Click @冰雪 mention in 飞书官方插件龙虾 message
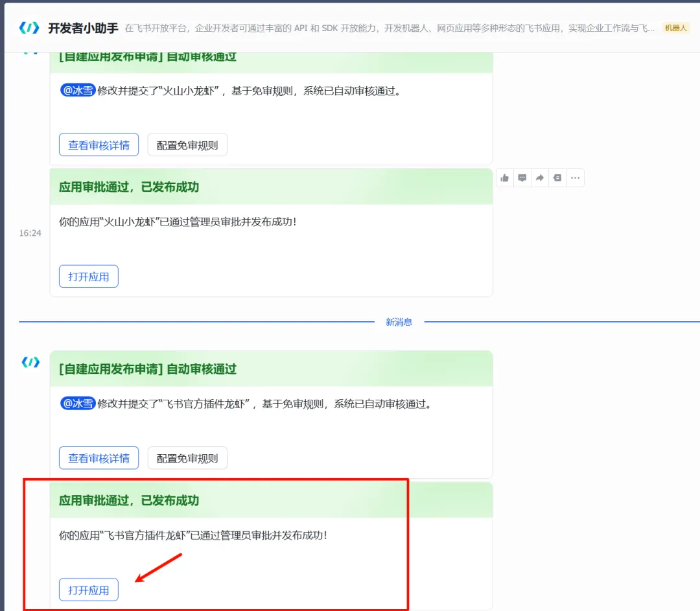 pos(78,404)
